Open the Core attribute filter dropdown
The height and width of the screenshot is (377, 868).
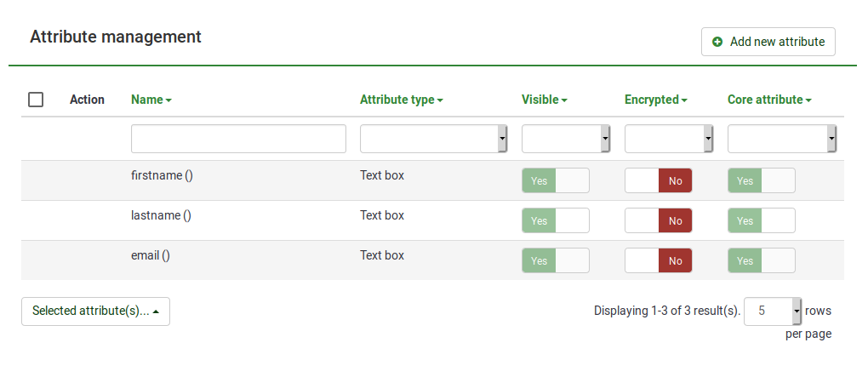click(x=781, y=139)
